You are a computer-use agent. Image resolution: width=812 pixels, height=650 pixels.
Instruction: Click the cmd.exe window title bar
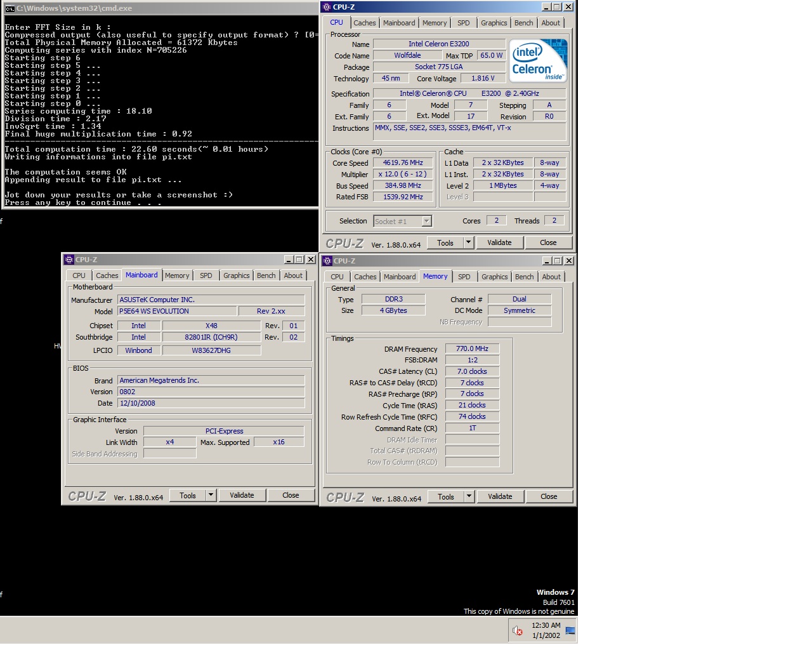pyautogui.click(x=160, y=8)
